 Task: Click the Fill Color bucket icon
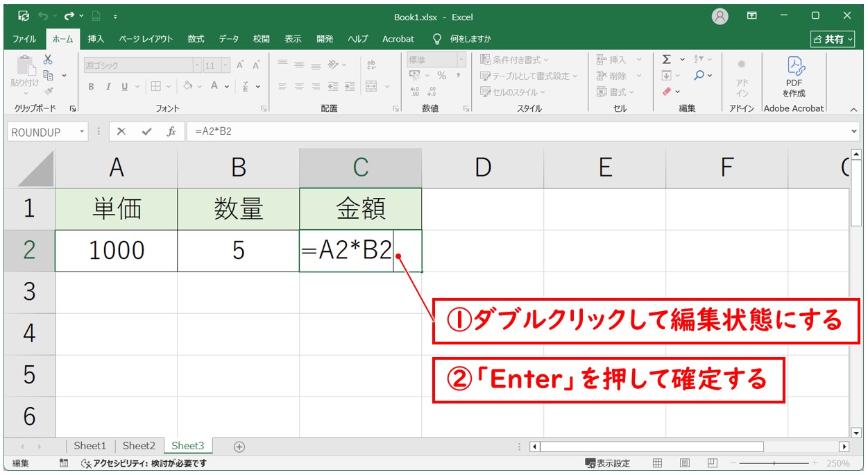pyautogui.click(x=187, y=87)
